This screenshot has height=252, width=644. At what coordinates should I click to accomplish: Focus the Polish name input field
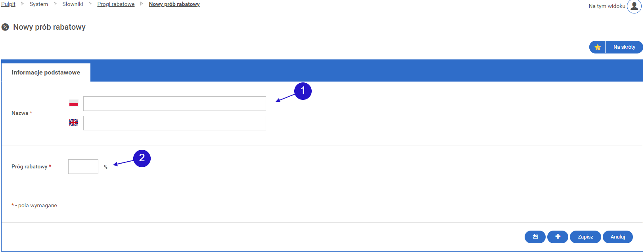[174, 104]
